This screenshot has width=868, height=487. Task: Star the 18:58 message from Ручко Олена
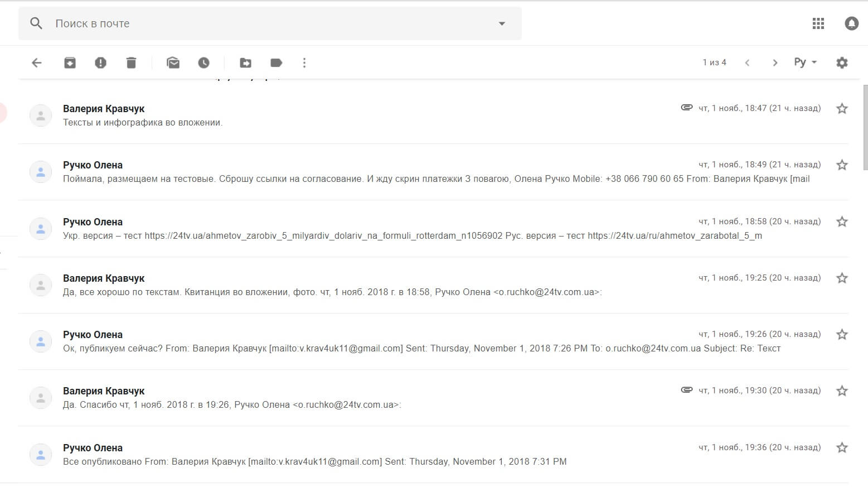point(842,221)
